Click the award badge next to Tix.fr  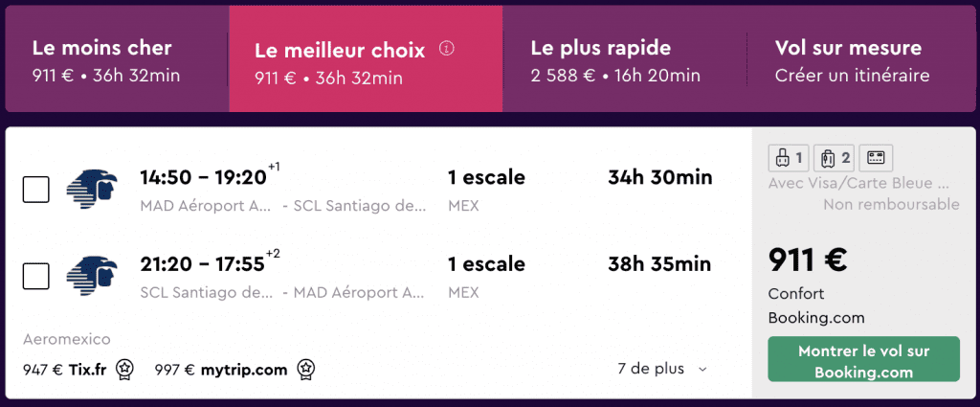pyautogui.click(x=125, y=369)
